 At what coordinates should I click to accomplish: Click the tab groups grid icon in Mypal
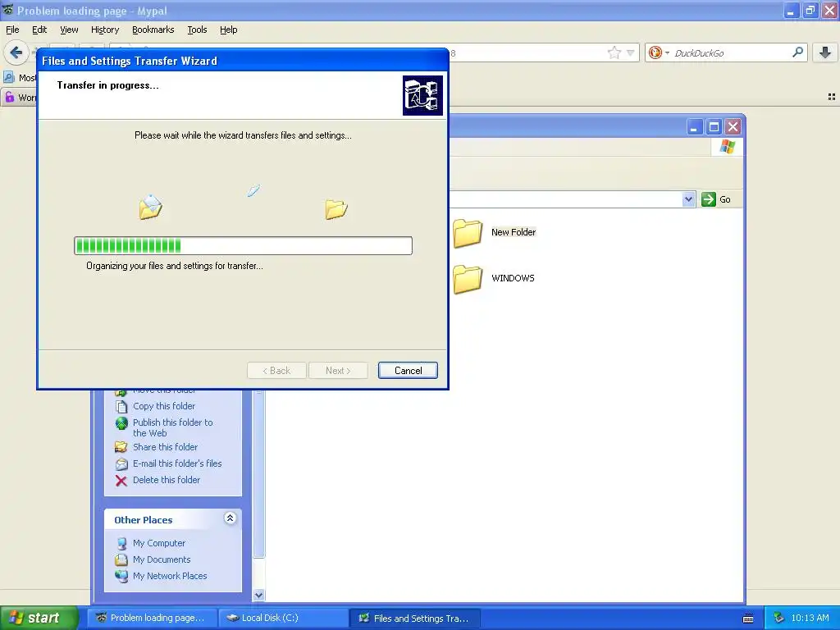click(x=832, y=97)
